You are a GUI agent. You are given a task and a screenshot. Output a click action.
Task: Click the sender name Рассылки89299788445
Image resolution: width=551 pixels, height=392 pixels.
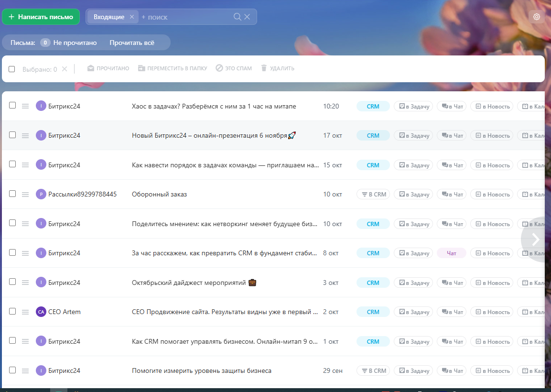(82, 194)
